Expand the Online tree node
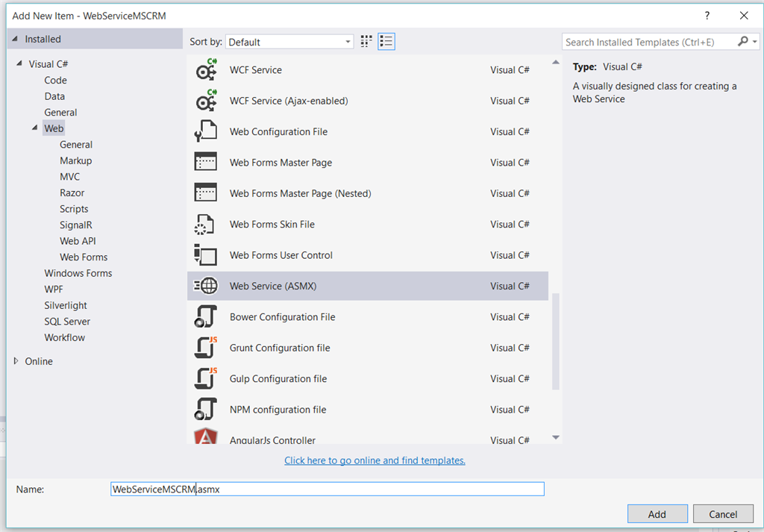Viewport: 764px width, 532px height. [17, 361]
